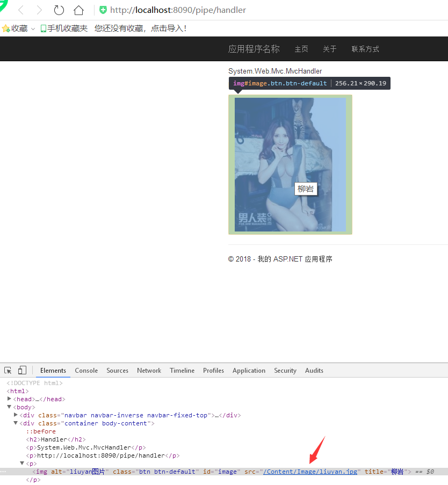Open the favorites star icon

(x=6, y=29)
